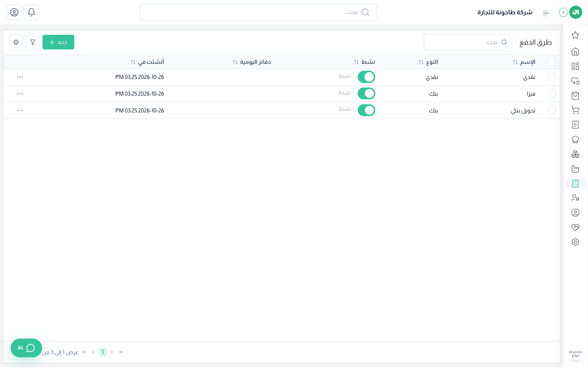Go to the home icon in sidebar
The image size is (588, 368).
pos(575,52)
